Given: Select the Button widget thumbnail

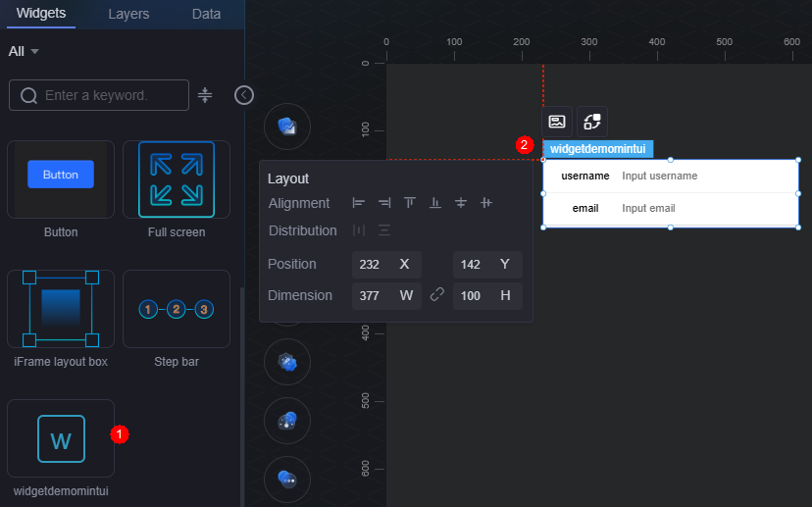Looking at the screenshot, I should [x=61, y=179].
